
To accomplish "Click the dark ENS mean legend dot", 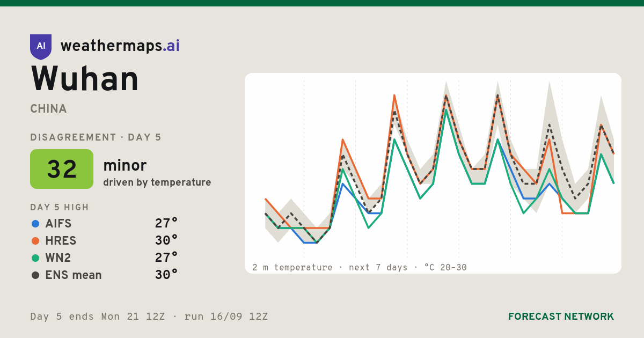I will 35,275.
